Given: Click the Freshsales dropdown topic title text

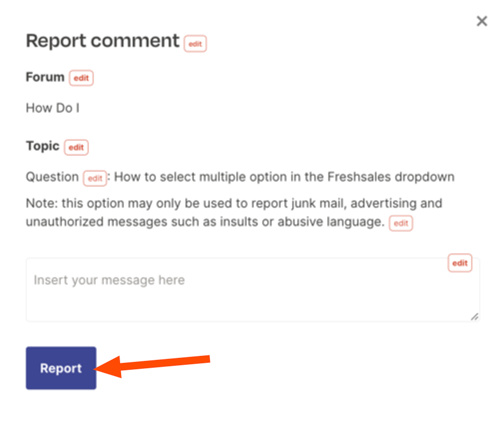Looking at the screenshot, I should click(x=284, y=177).
